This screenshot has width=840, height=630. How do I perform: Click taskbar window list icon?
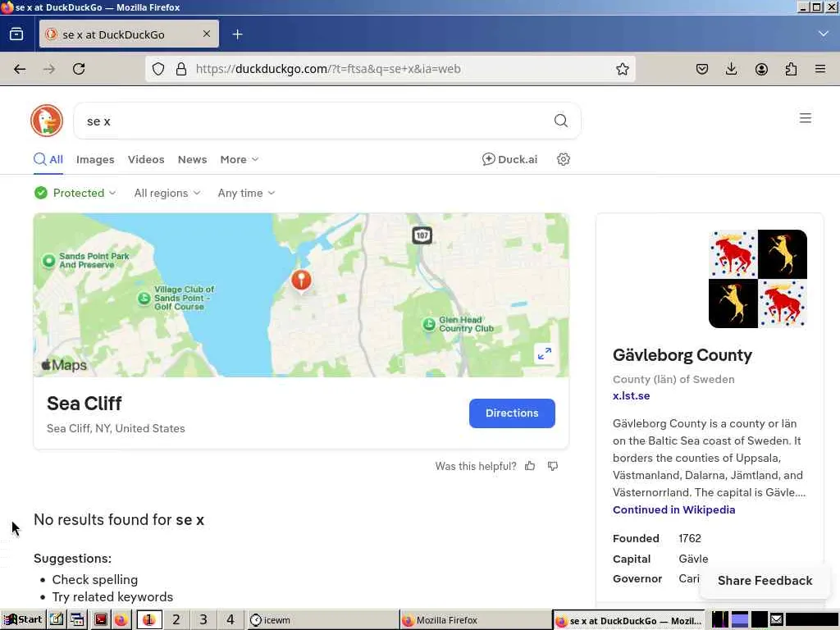tap(78, 620)
